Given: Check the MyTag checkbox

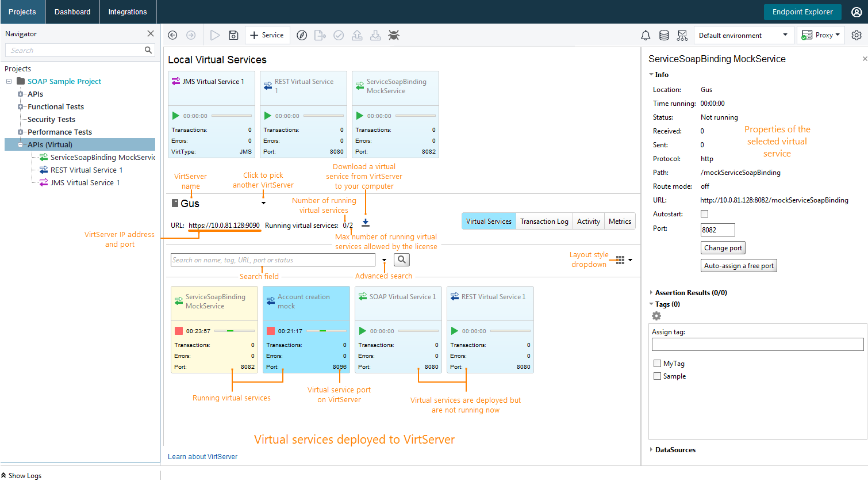Looking at the screenshot, I should coord(657,363).
